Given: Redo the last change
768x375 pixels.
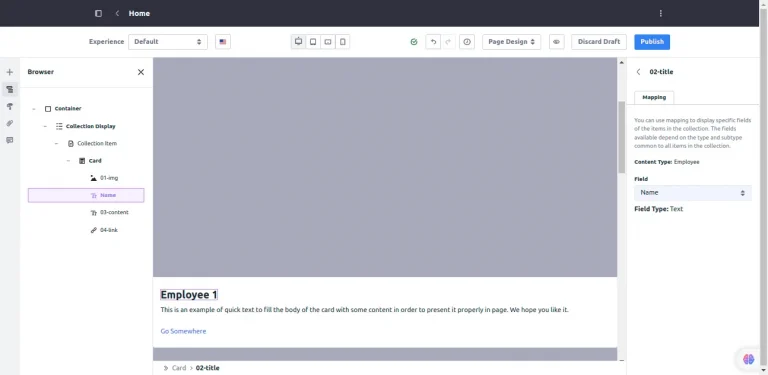Looking at the screenshot, I should (x=448, y=42).
